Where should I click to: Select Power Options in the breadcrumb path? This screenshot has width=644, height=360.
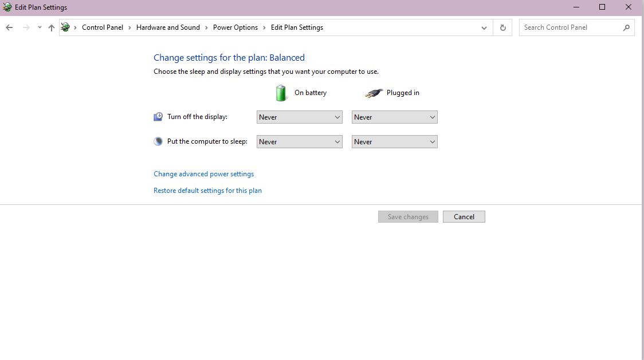235,27
